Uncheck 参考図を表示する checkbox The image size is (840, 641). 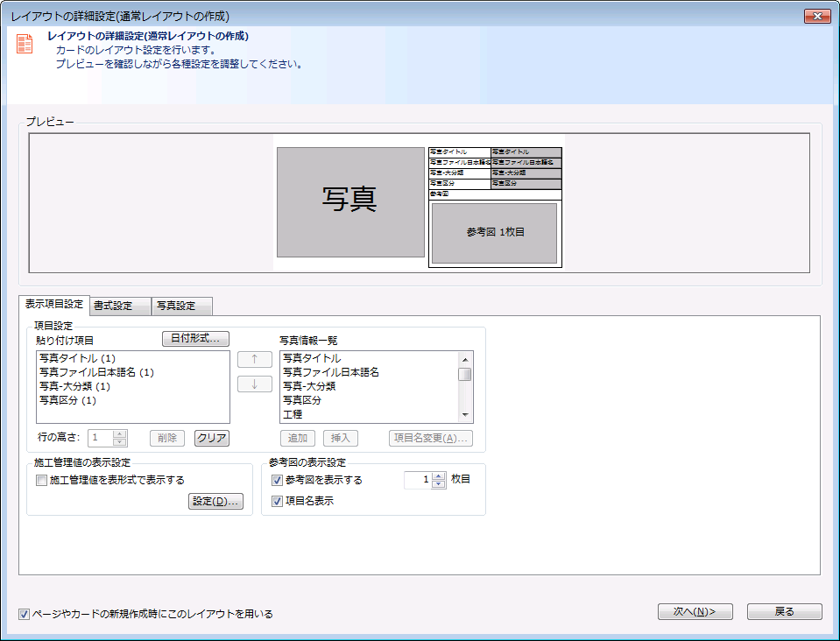point(277,480)
